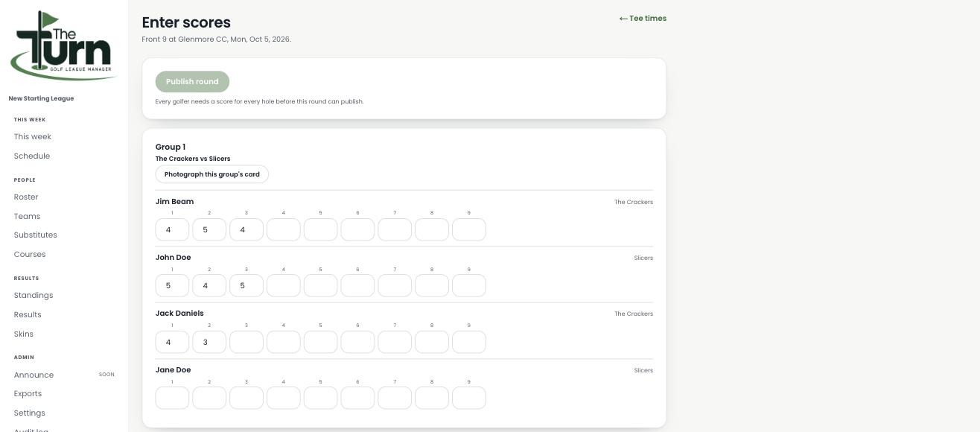View Standings in sidebar

pyautogui.click(x=34, y=295)
